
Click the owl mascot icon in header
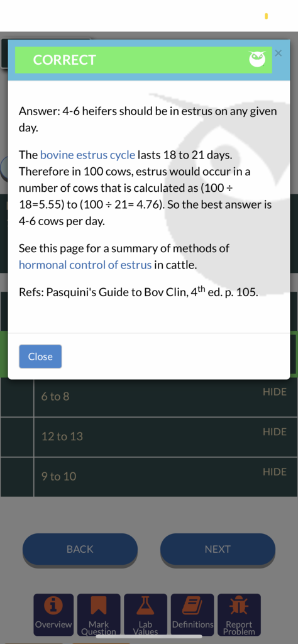pos(257,60)
